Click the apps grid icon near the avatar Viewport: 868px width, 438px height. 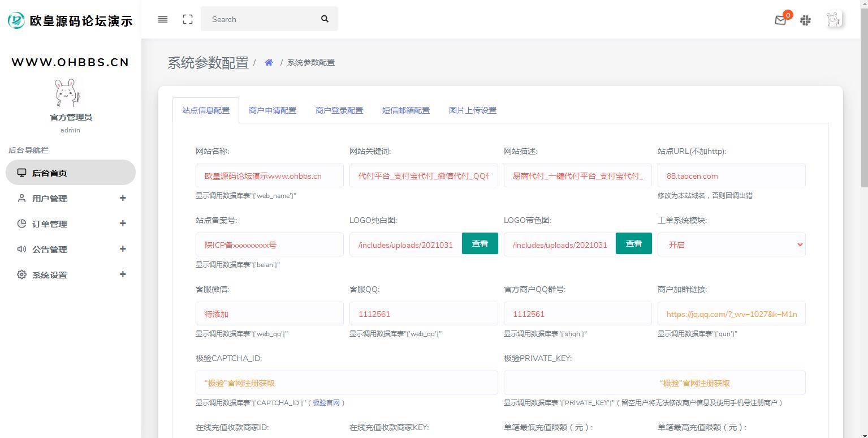pos(805,20)
